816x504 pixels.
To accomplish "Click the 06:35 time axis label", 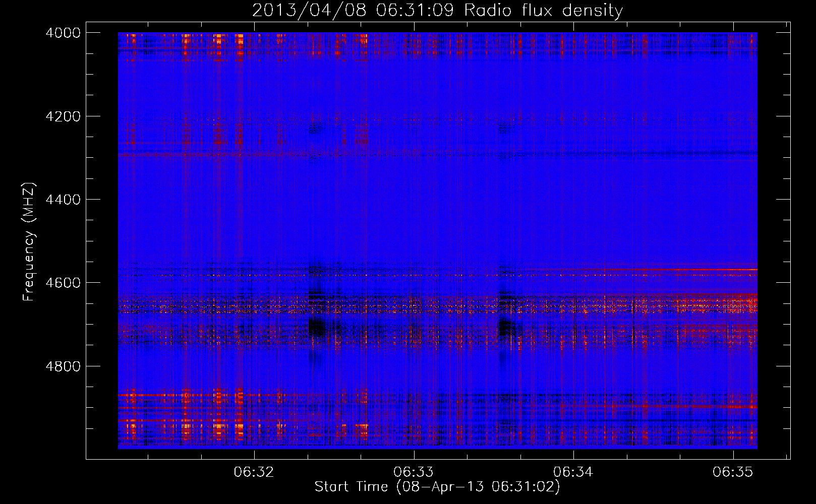I will click(733, 472).
